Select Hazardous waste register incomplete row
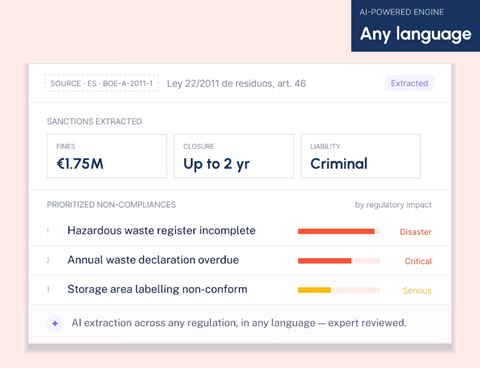 [239, 231]
